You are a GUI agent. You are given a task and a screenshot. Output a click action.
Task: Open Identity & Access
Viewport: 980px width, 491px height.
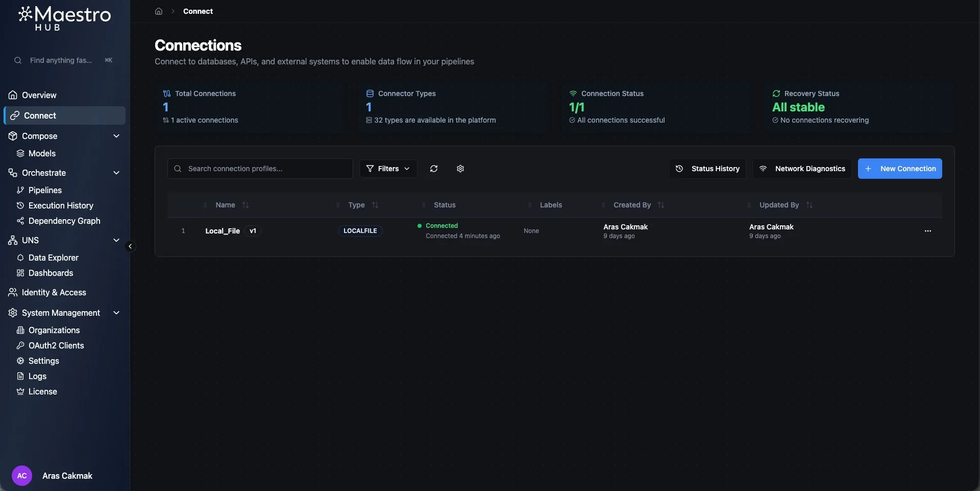point(54,292)
